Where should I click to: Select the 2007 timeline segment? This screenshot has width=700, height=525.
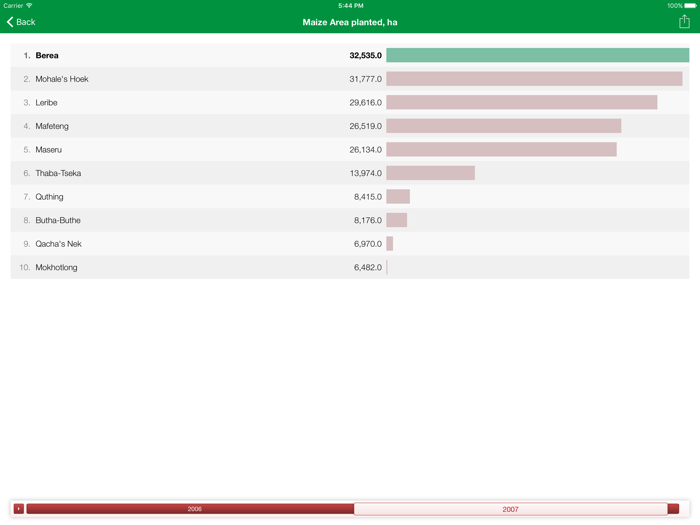coord(511,509)
